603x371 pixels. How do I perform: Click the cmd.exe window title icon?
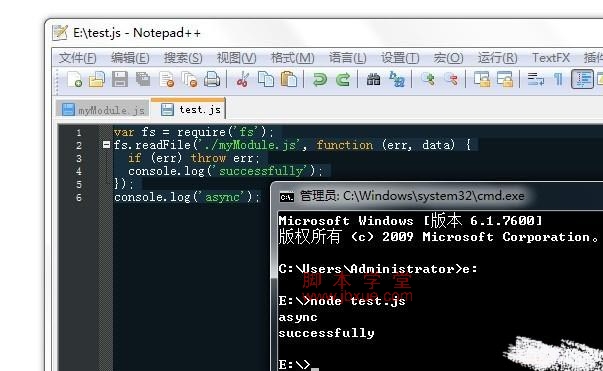click(x=287, y=197)
